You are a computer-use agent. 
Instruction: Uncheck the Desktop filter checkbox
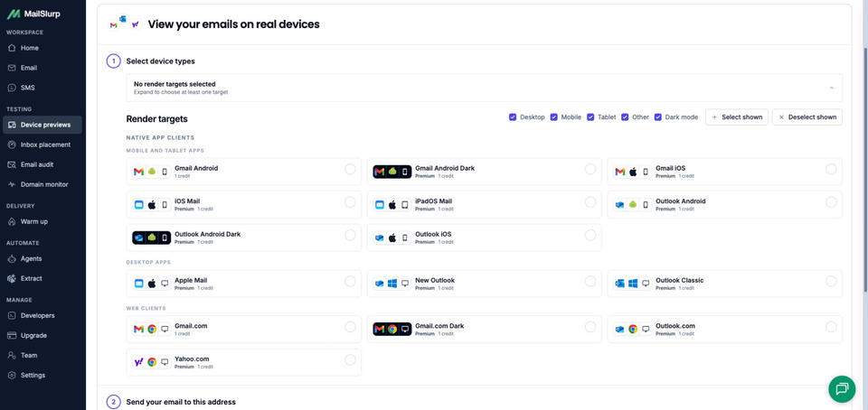click(x=513, y=117)
